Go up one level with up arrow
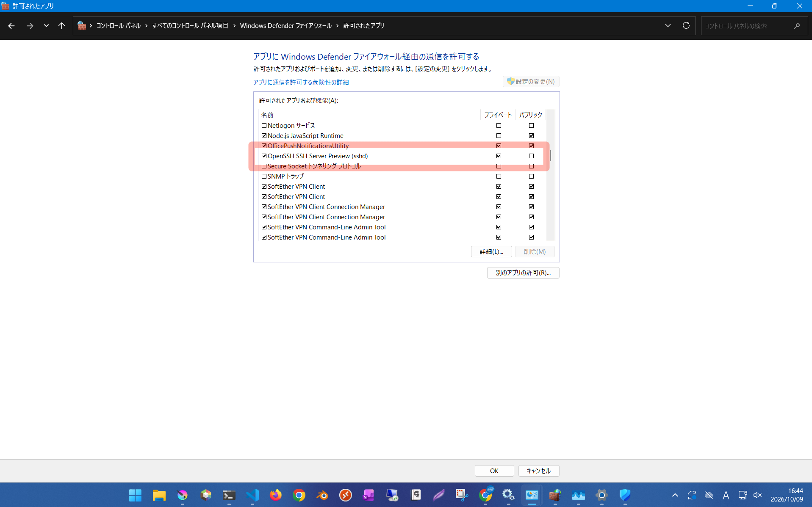This screenshot has height=507, width=812. tap(61, 26)
